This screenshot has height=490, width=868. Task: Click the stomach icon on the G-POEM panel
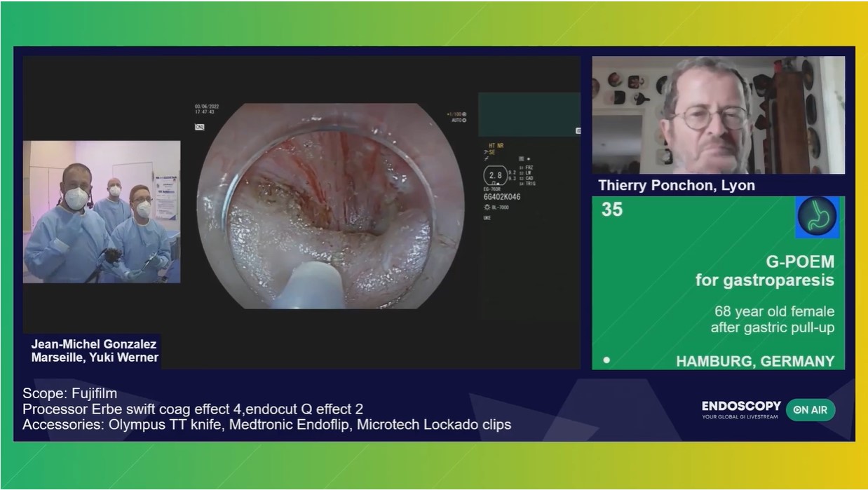[x=816, y=217]
